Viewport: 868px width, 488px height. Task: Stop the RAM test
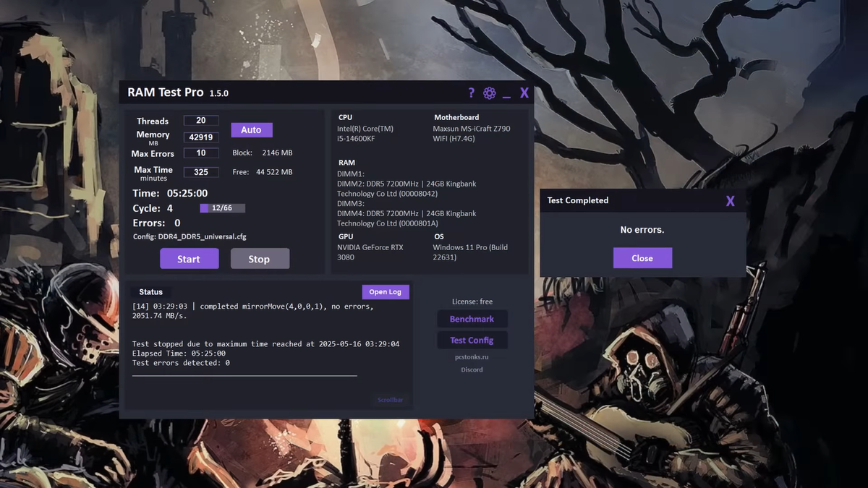pos(260,259)
